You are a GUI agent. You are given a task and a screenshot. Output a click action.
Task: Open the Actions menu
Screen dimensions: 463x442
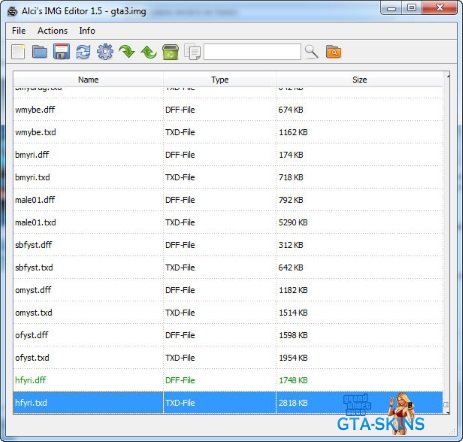pyautogui.click(x=52, y=31)
